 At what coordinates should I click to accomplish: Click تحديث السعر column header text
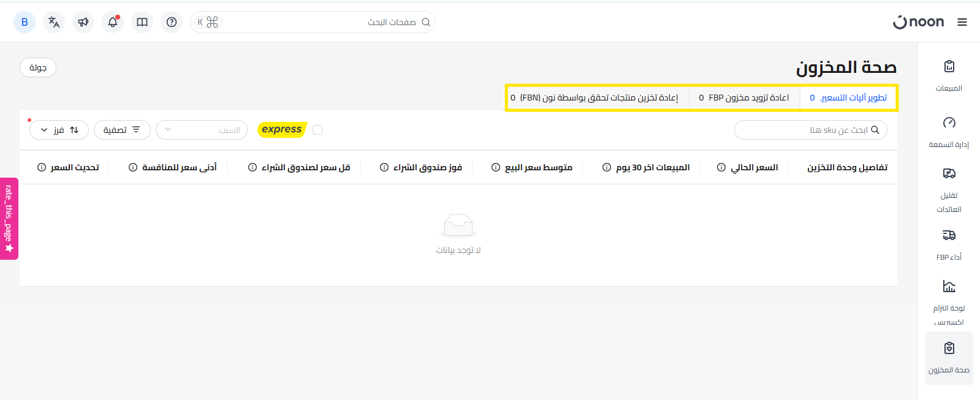click(75, 167)
